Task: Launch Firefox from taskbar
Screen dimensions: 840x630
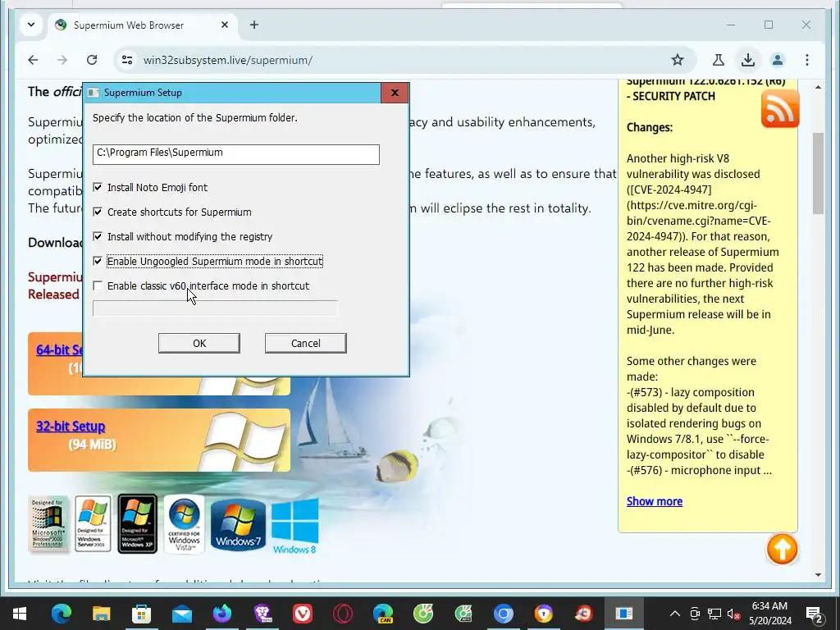Action: pyautogui.click(x=221, y=614)
